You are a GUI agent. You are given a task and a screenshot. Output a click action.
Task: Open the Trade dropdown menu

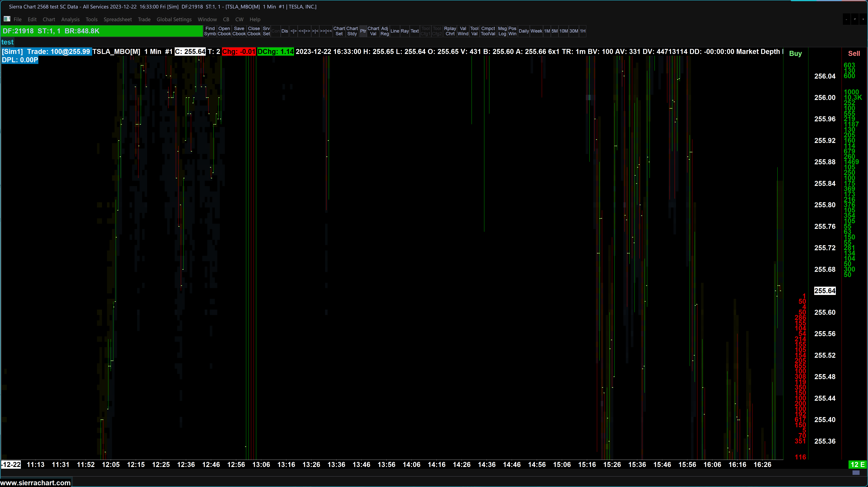click(x=144, y=19)
